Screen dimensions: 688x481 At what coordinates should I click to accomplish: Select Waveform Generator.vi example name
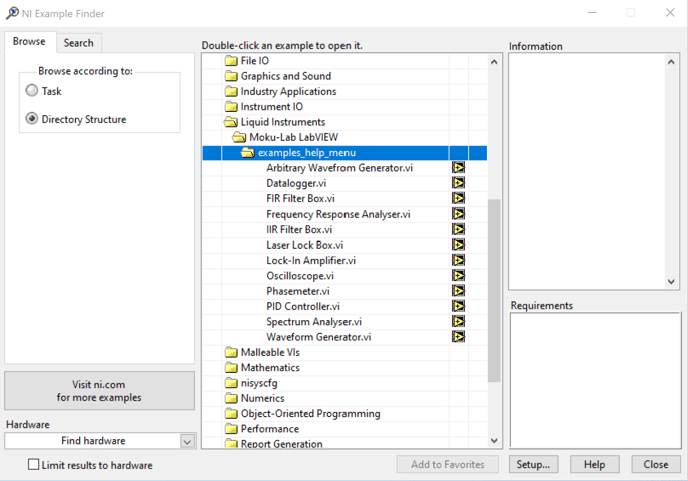(319, 337)
